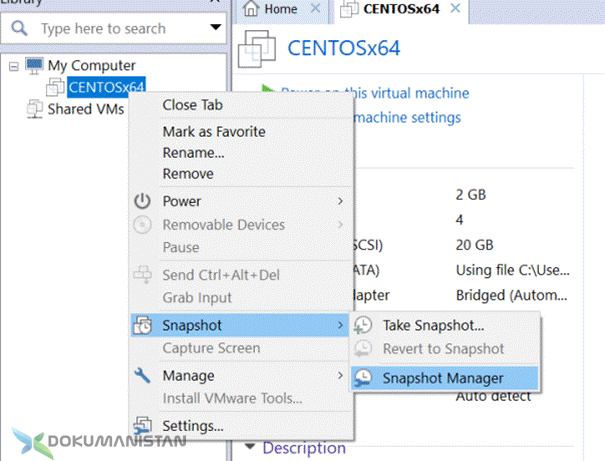
Task: Click the Description section heading
Action: pyautogui.click(x=304, y=448)
